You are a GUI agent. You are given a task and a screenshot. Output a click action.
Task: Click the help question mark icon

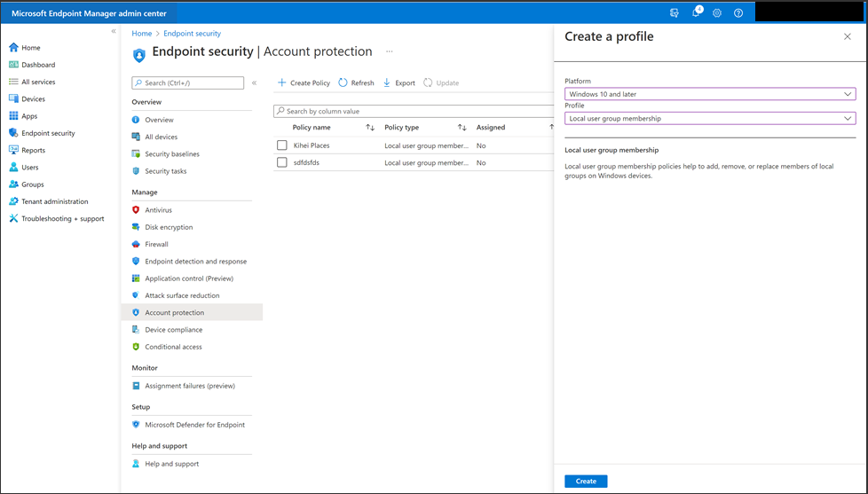tap(738, 13)
